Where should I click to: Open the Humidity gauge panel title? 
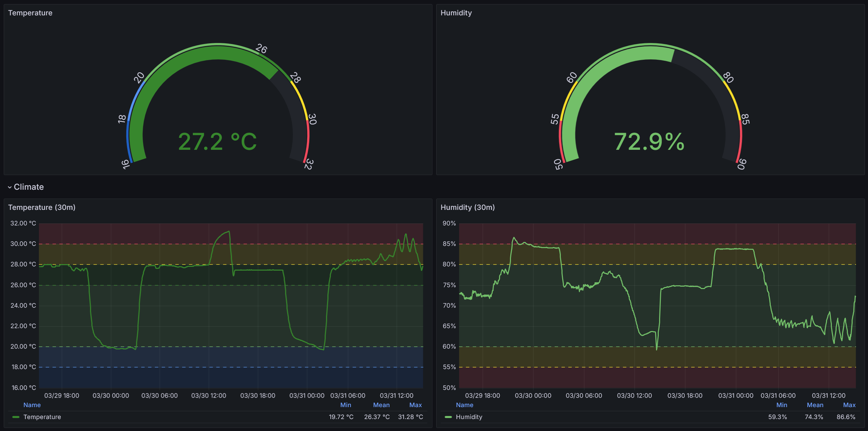[456, 13]
